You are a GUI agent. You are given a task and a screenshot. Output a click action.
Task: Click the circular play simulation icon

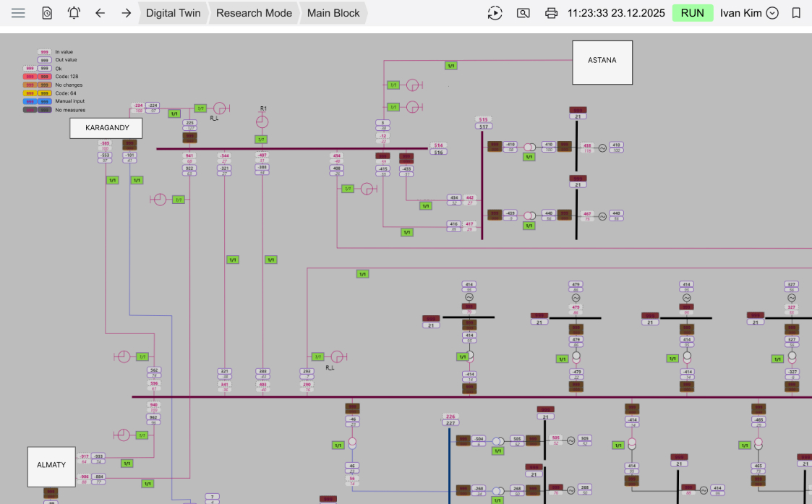[x=495, y=13]
